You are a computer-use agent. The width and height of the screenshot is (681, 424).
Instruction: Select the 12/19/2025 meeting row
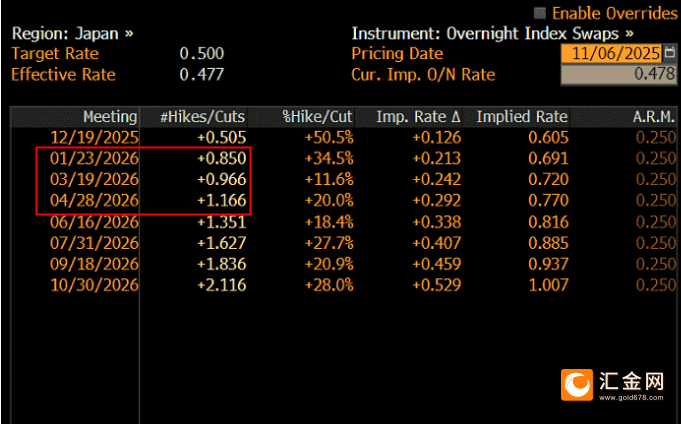coord(96,137)
